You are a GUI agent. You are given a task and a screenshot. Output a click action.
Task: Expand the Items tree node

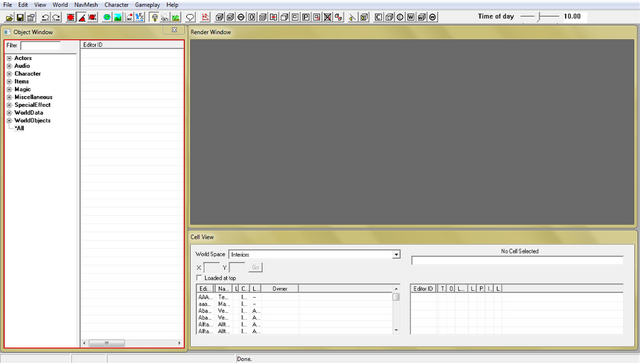pos(9,81)
